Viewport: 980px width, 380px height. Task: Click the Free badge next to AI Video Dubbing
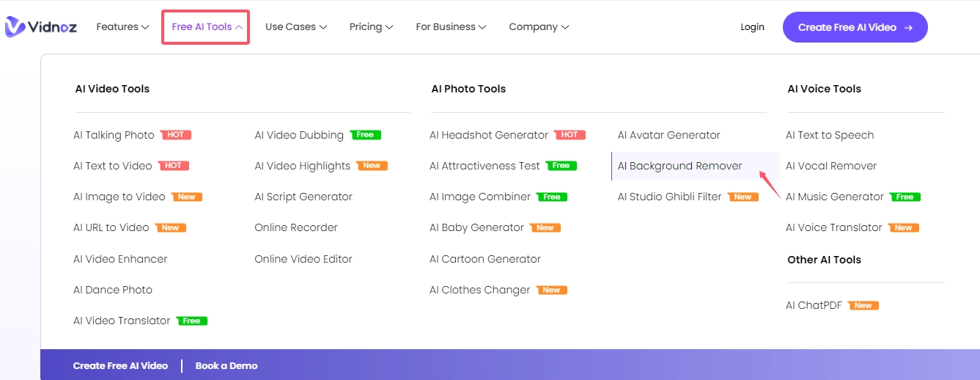pyautogui.click(x=365, y=135)
